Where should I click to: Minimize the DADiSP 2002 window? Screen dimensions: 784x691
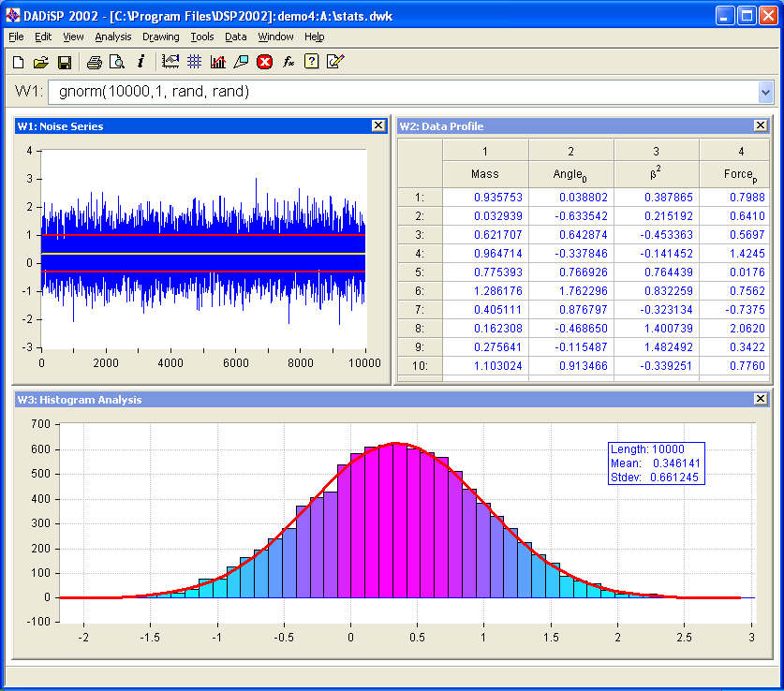(x=724, y=16)
